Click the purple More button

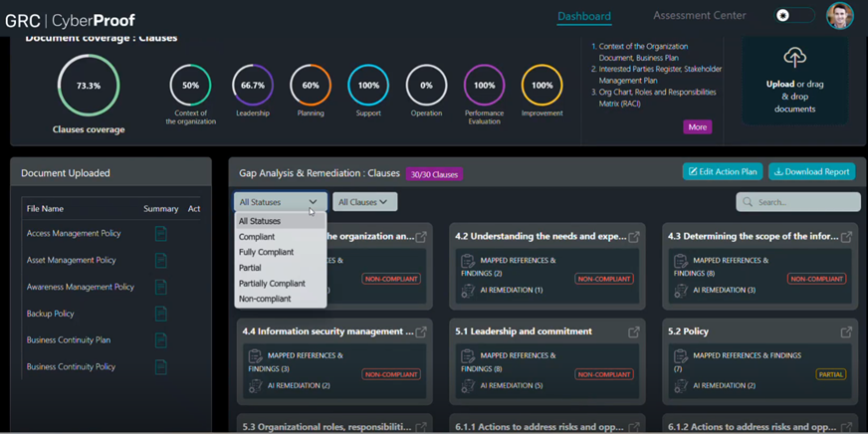click(698, 126)
